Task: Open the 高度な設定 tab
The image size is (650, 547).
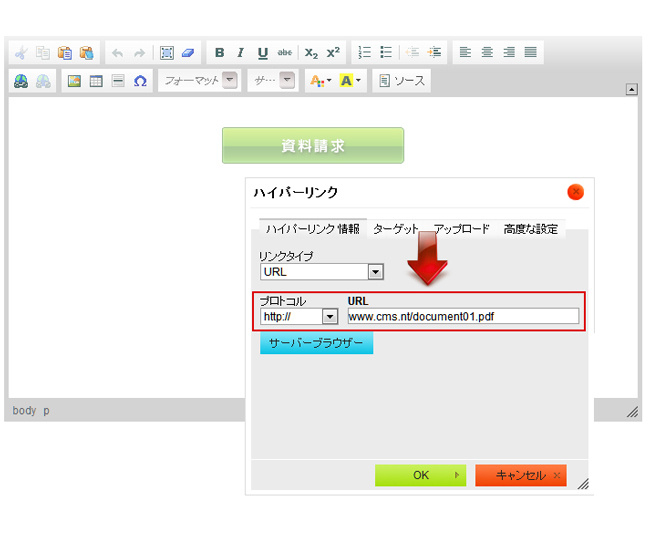Action: [x=530, y=229]
